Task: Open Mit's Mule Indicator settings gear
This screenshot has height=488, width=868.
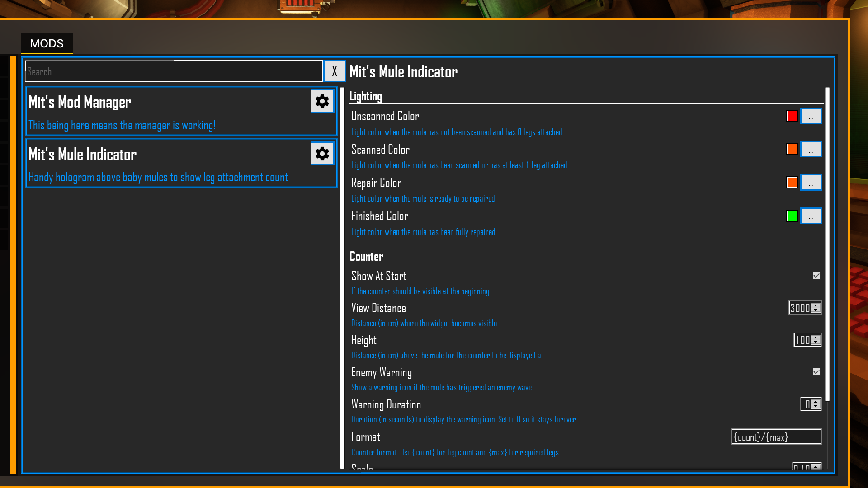Action: pyautogui.click(x=322, y=154)
